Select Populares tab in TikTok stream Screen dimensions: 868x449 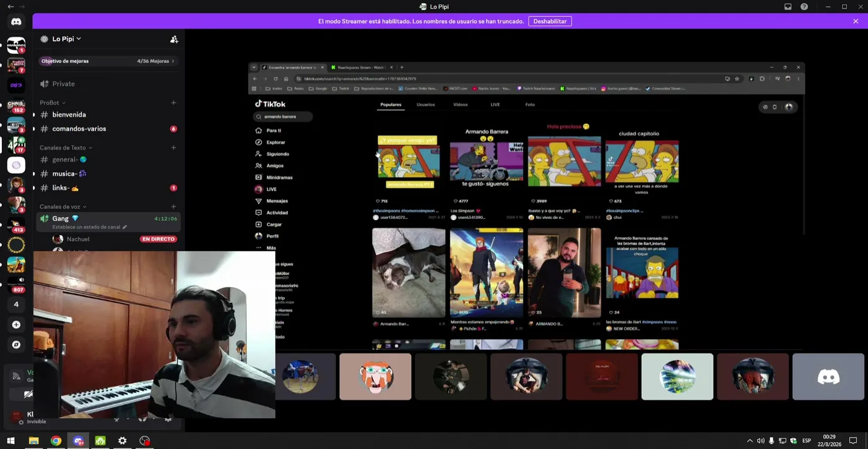(391, 105)
